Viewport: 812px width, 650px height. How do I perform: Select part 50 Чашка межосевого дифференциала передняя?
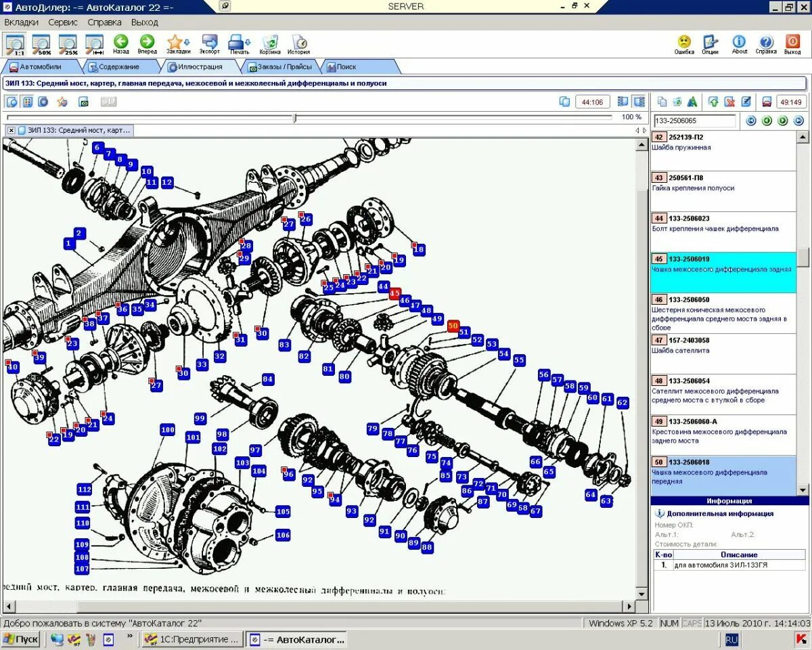pyautogui.click(x=723, y=475)
